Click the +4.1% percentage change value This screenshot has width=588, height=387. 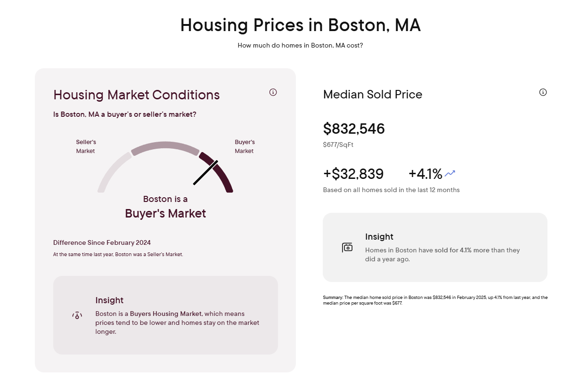425,174
